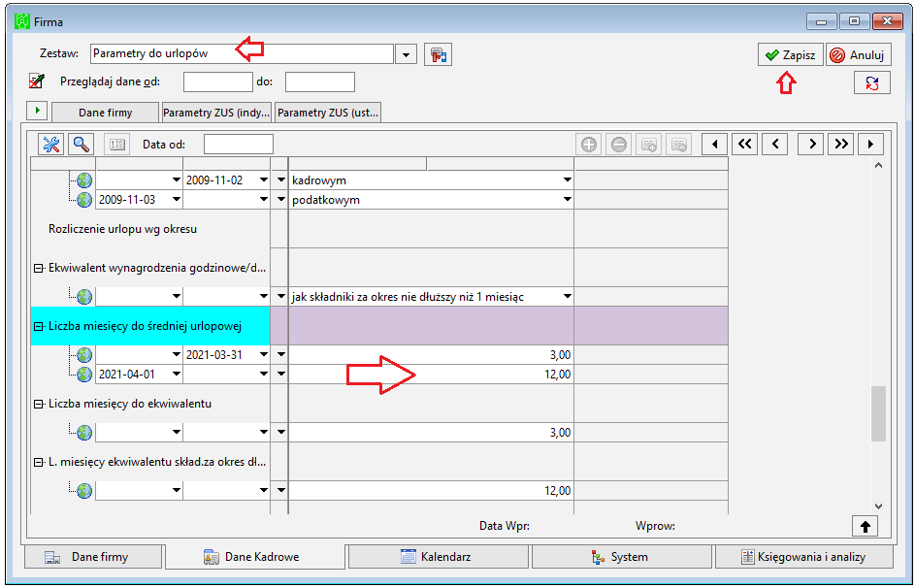Click the remove record minus icon
Viewport: 915px width, 588px height.
click(619, 144)
